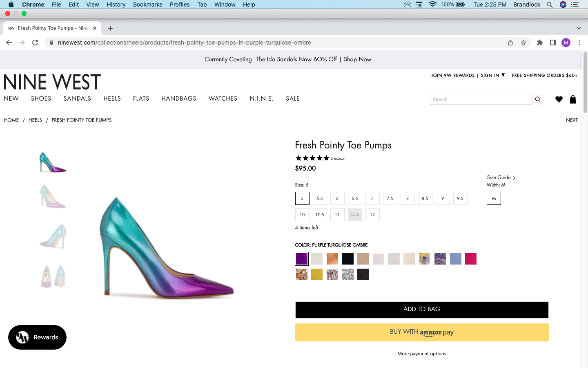Image resolution: width=588 pixels, height=368 pixels.
Task: Click Join 9W Rewards link
Action: coord(453,75)
